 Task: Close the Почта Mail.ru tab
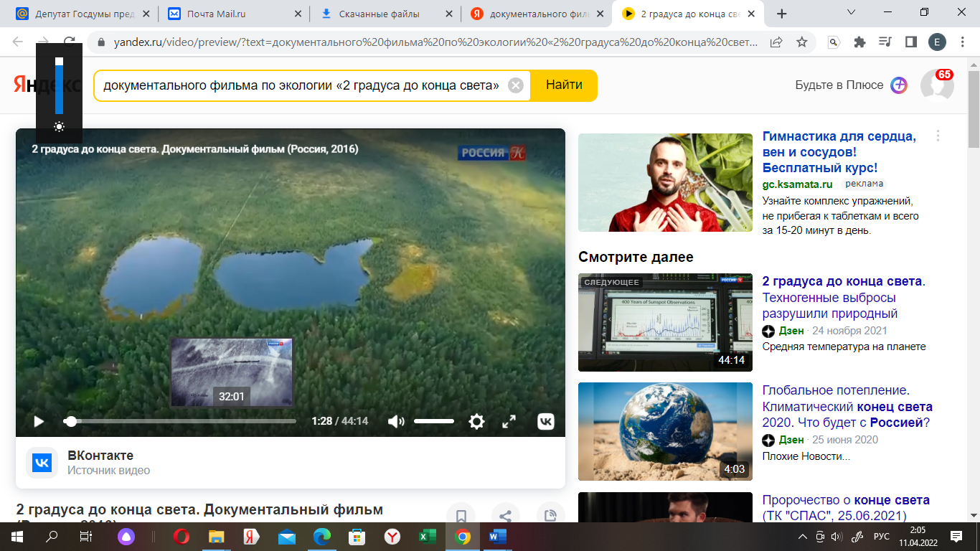tap(298, 14)
